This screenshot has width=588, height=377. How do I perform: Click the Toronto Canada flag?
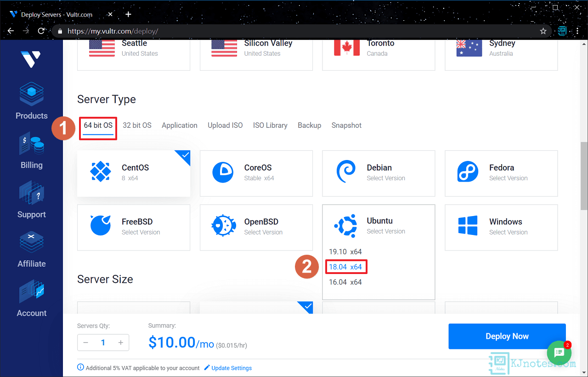pos(347,48)
